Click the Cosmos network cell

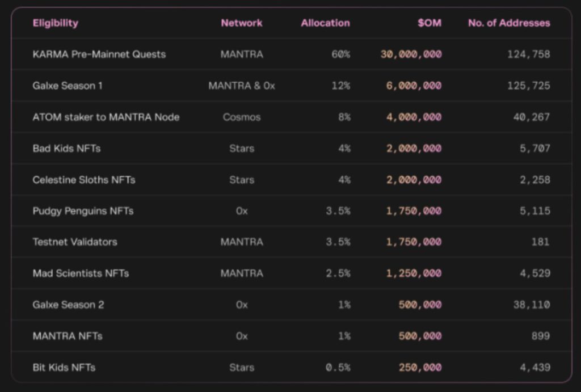242,117
